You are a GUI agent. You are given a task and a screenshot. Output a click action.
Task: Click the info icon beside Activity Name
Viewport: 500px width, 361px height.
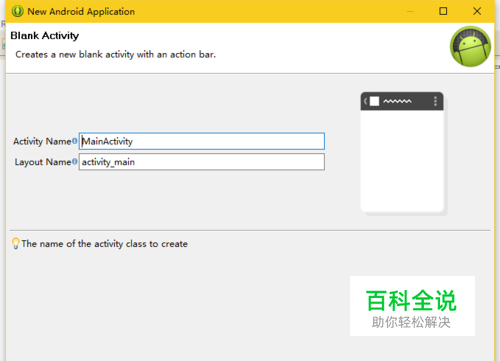75,141
